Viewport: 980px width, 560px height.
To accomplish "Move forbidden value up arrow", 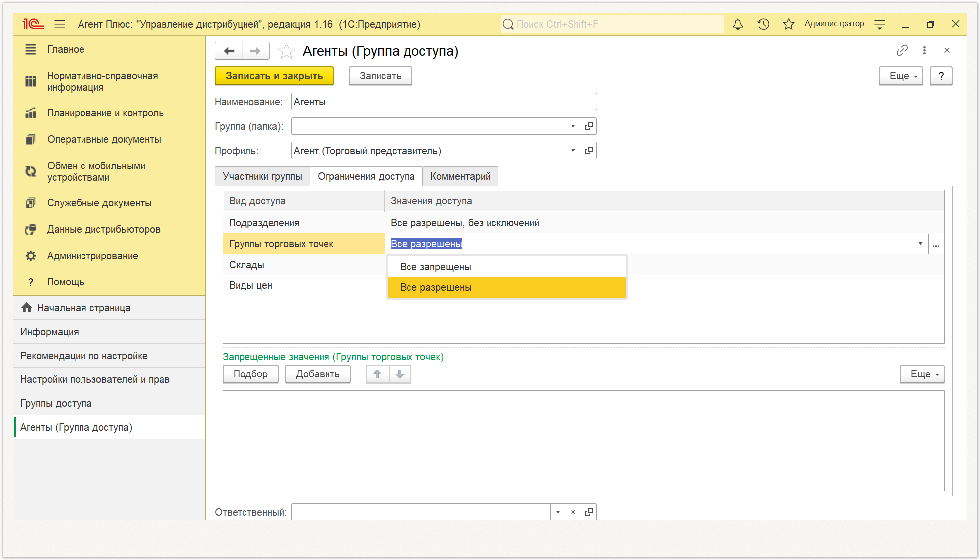I will point(377,374).
